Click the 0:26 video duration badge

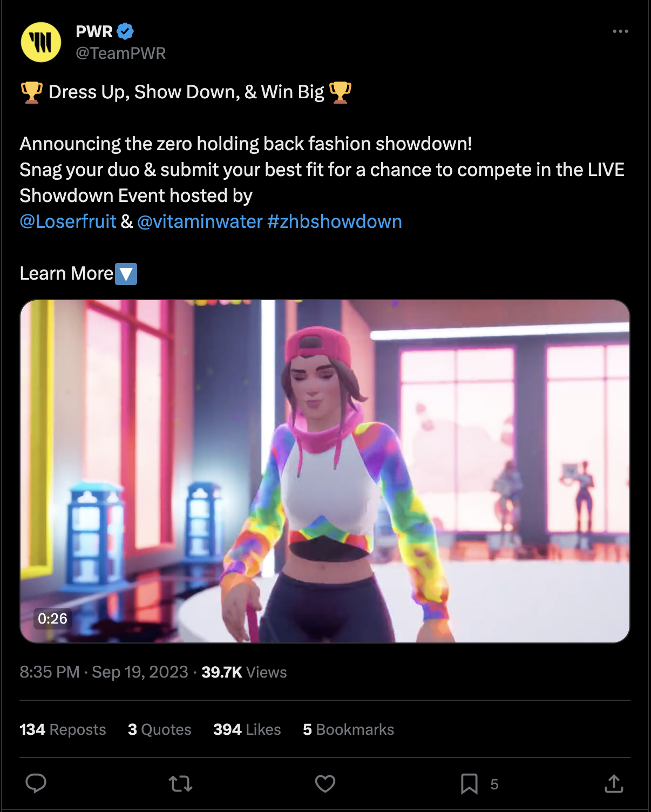[x=52, y=618]
